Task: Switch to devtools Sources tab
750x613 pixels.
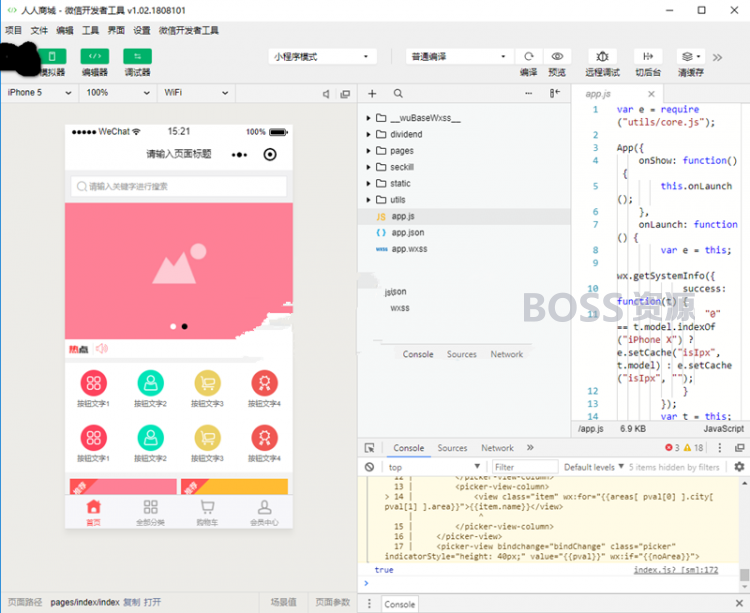Action: pyautogui.click(x=452, y=448)
